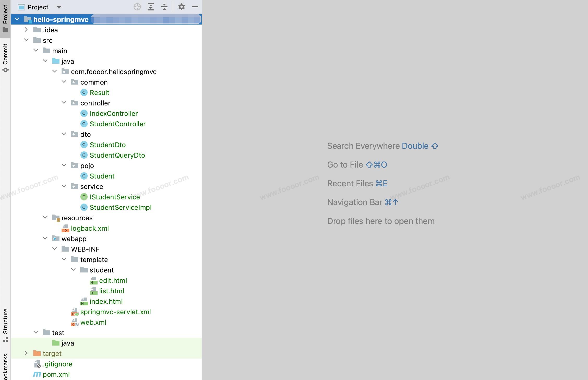Select the hello-springmvc project root

tap(61, 20)
